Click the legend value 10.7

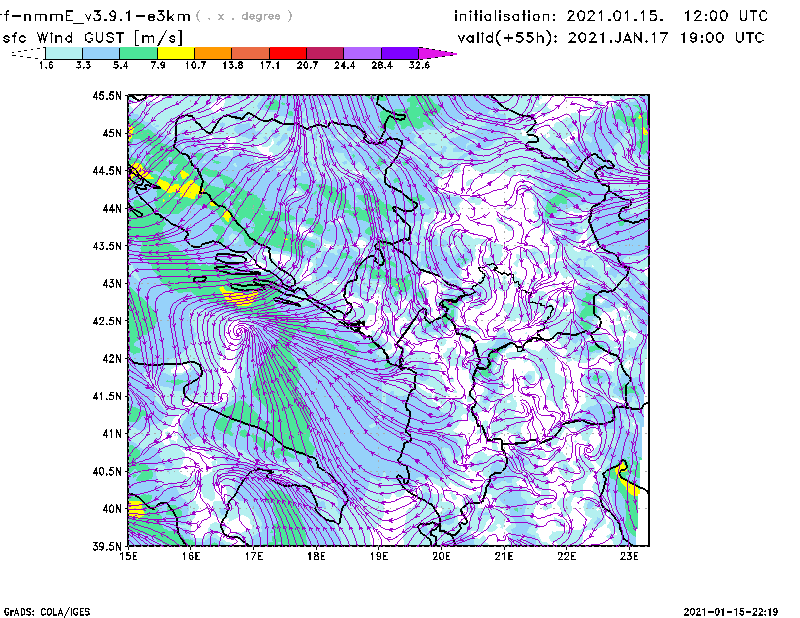point(195,65)
